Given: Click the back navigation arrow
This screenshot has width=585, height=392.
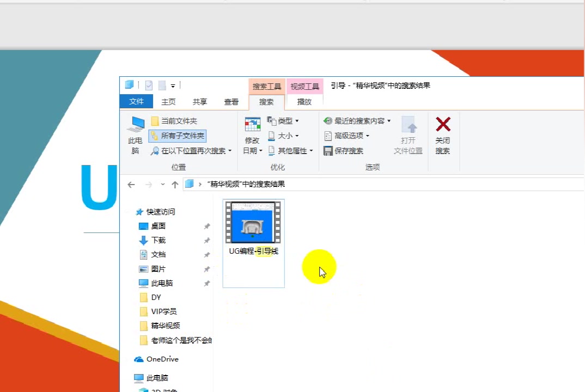Looking at the screenshot, I should point(131,184).
